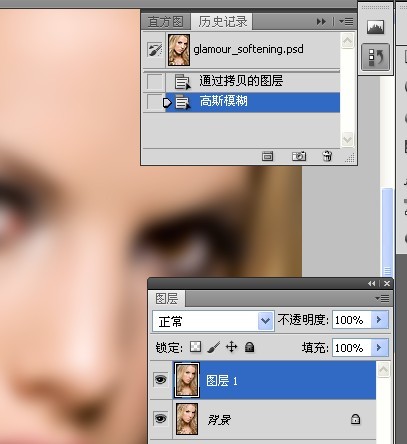Open the Histogram panel dock icon

point(375,27)
